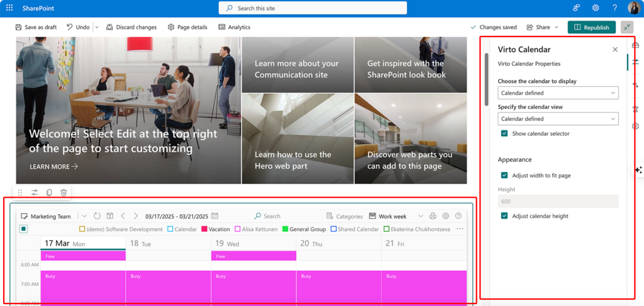The height and width of the screenshot is (306, 644).
Task: Toggle Show calendar selector checkbox
Action: pyautogui.click(x=504, y=133)
